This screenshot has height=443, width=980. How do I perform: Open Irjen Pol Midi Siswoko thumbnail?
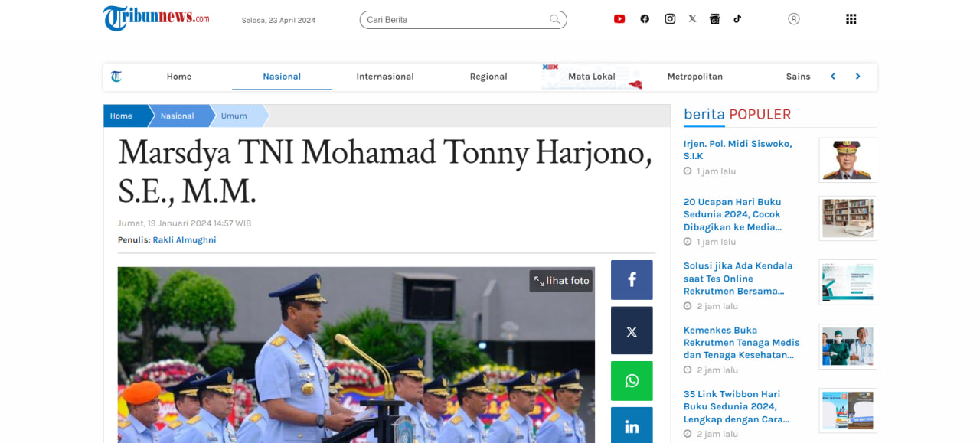[x=848, y=160]
